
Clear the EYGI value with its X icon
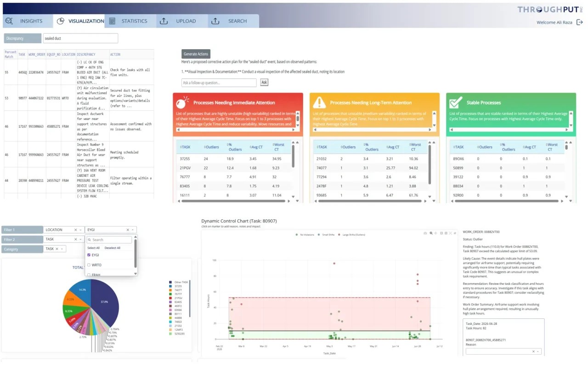coord(128,230)
